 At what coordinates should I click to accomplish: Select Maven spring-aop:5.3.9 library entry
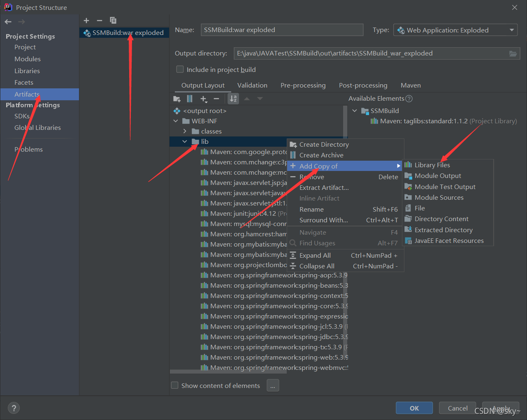(274, 275)
